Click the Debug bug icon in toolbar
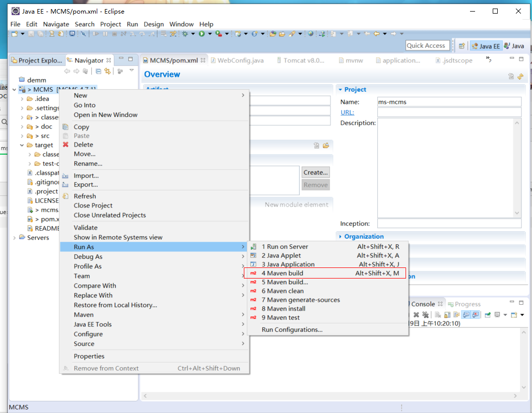The height and width of the screenshot is (413, 532). pos(185,34)
